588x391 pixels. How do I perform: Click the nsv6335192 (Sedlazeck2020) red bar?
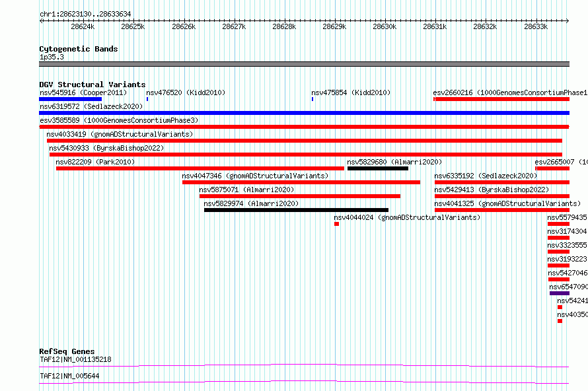(502, 182)
